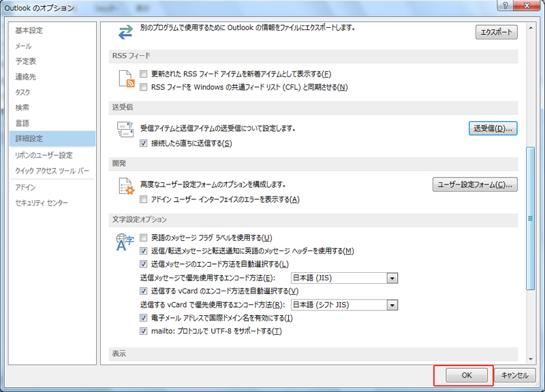
Task: Toggle 電子メール アドレスで国際ドメイン名を有効にする
Action: point(143,318)
